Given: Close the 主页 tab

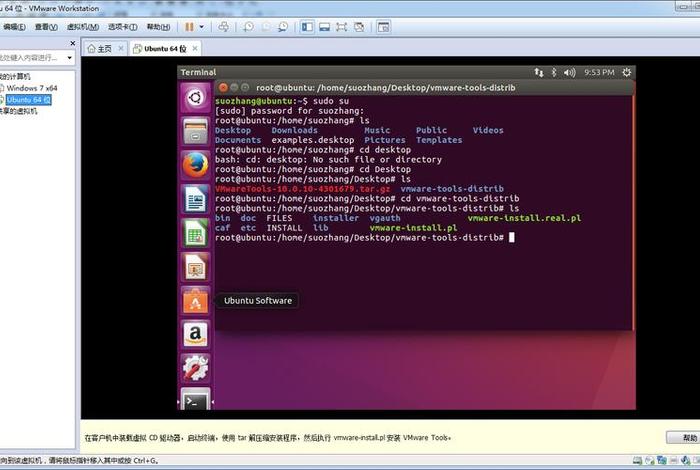Looking at the screenshot, I should tap(121, 48).
